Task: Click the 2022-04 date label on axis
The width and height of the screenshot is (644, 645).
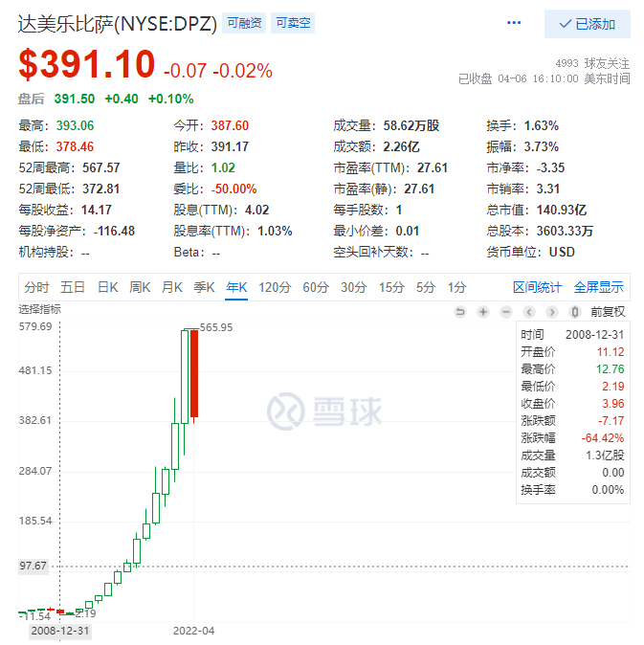Action: click(193, 631)
